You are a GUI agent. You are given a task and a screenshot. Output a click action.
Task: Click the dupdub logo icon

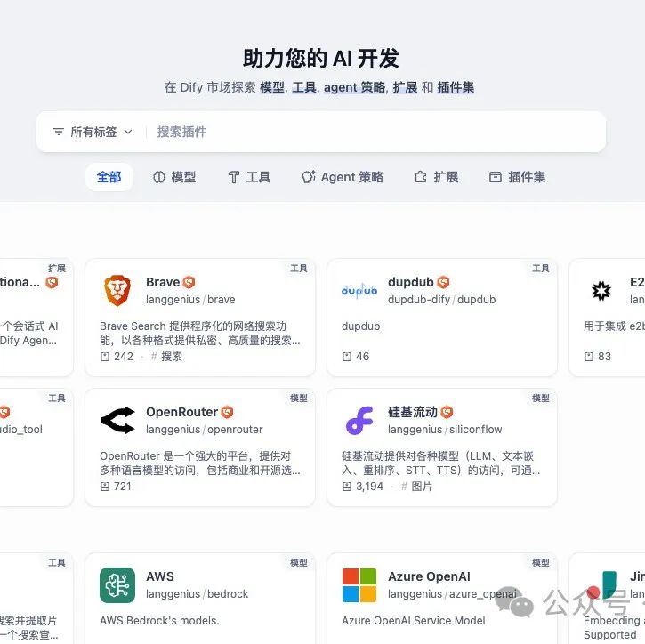pos(359,290)
